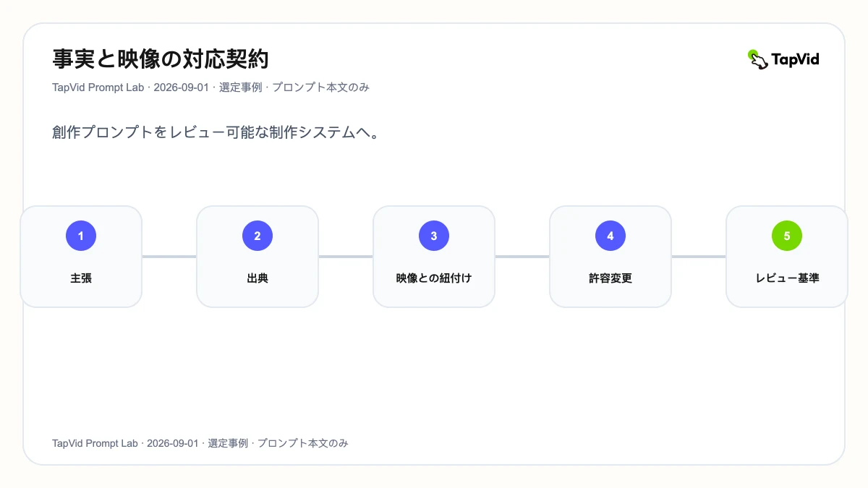This screenshot has width=868, height=488.
Task: Click the subtitle line under the title
Action: (211, 87)
